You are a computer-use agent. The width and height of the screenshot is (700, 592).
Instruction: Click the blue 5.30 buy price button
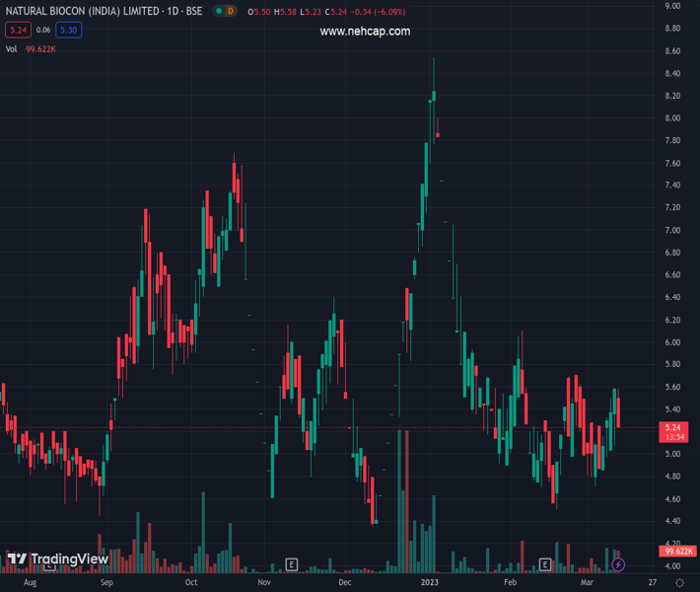pos(68,30)
